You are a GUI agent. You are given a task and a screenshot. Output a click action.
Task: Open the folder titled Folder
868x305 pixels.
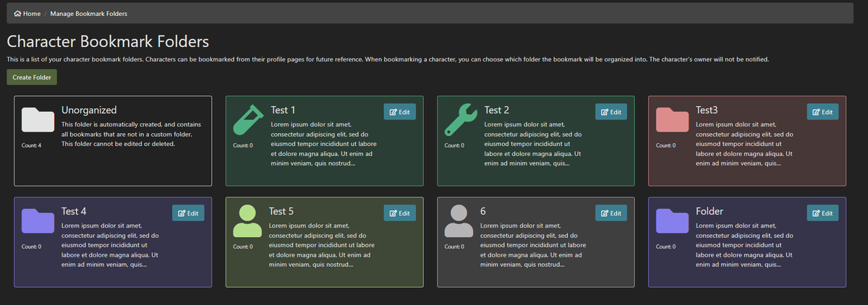pyautogui.click(x=710, y=211)
